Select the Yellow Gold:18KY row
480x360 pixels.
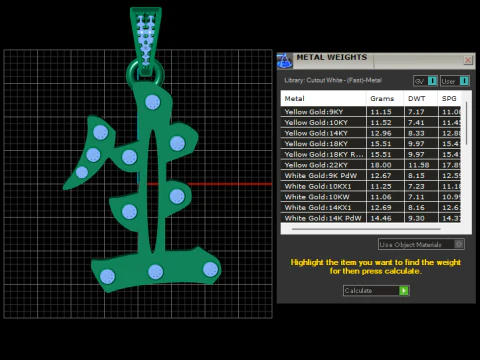pos(371,144)
